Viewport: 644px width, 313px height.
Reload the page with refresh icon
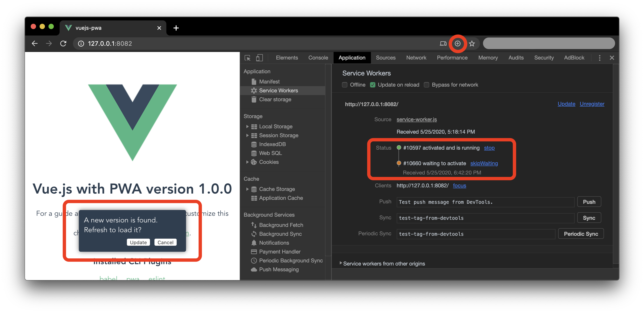pos(63,44)
